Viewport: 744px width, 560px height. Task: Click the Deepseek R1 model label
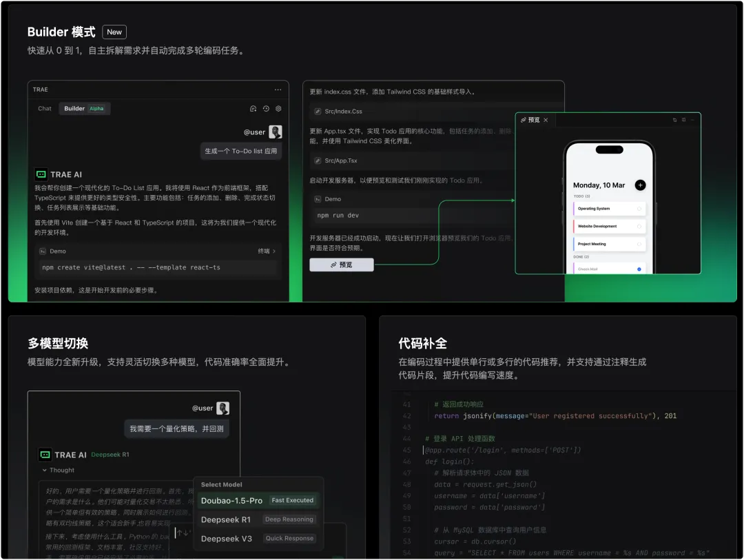110,455
